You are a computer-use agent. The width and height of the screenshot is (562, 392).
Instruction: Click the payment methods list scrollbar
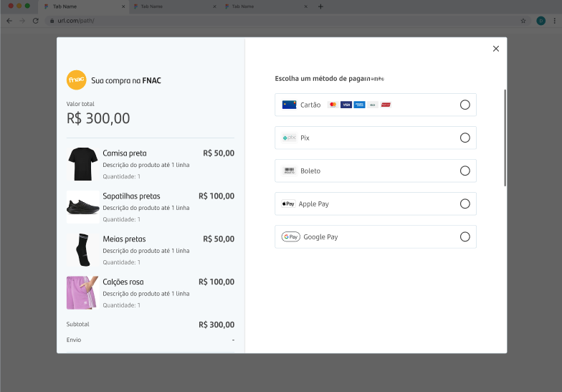click(505, 138)
